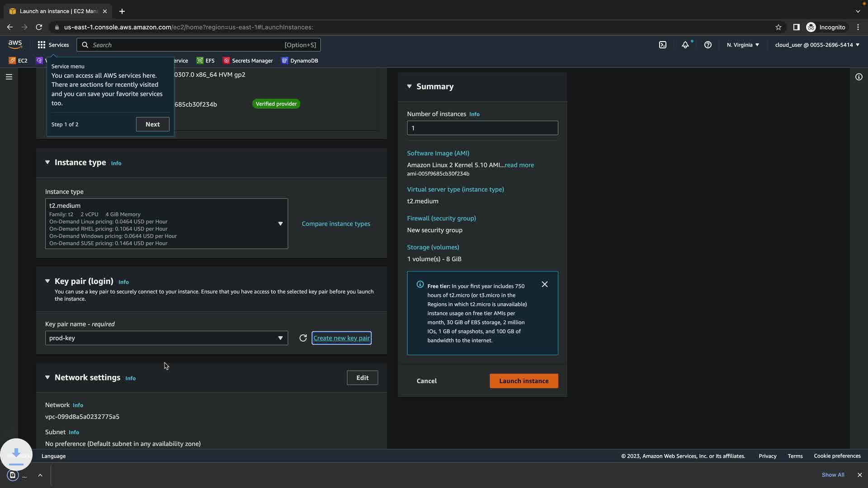Collapse the Instance type section

click(x=47, y=162)
